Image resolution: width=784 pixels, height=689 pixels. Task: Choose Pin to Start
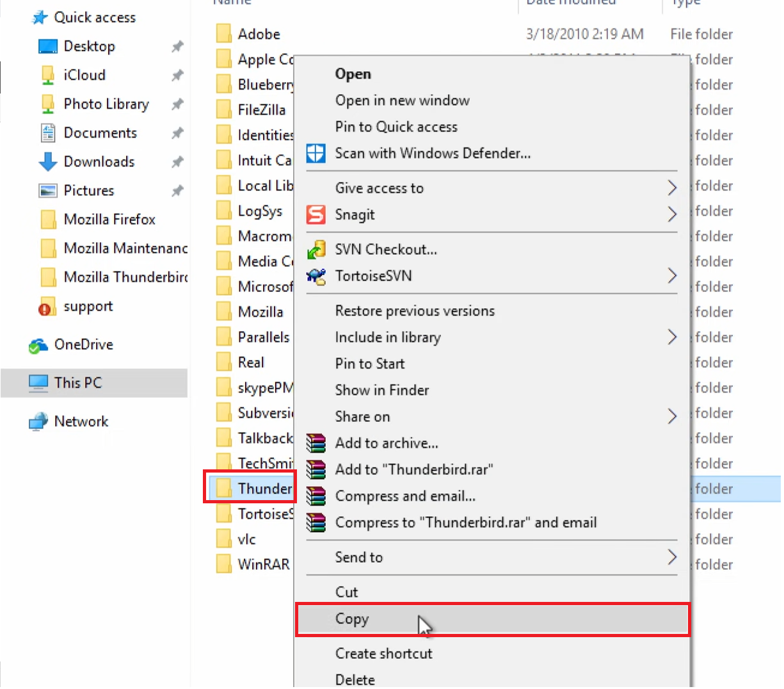[x=492, y=364]
